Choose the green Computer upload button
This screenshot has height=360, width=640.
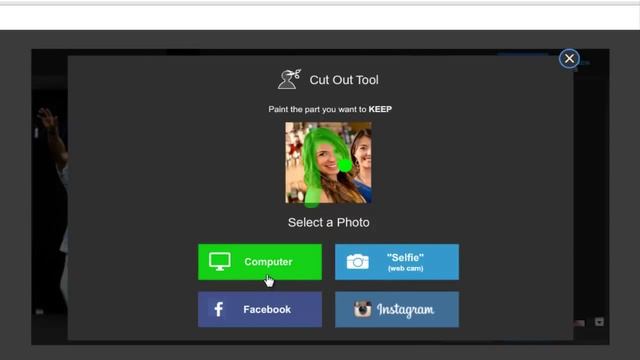260,262
